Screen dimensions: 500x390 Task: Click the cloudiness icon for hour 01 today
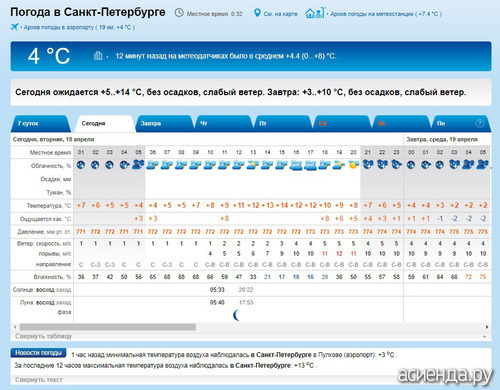tap(81, 165)
